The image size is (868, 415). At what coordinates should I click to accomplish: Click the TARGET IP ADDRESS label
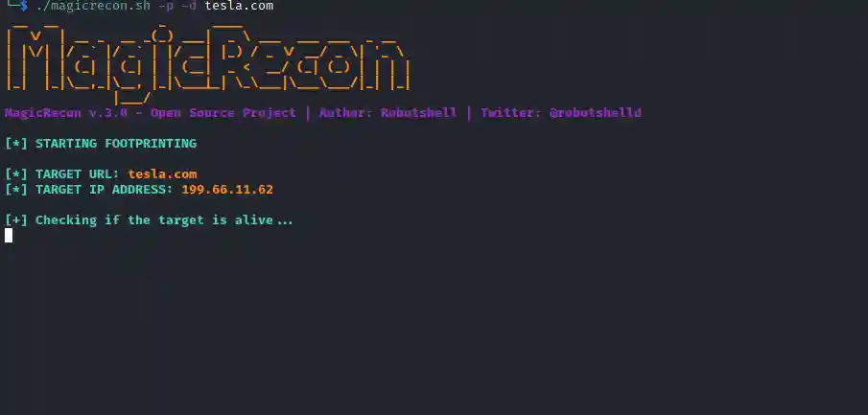[x=105, y=190]
